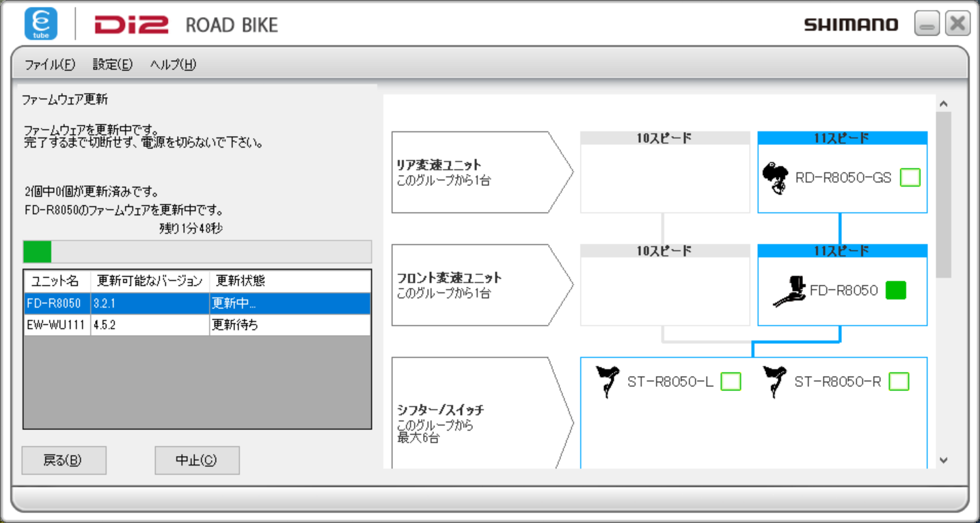
Task: Toggle the green FD-R8050 selection checkbox
Action: [x=895, y=291]
